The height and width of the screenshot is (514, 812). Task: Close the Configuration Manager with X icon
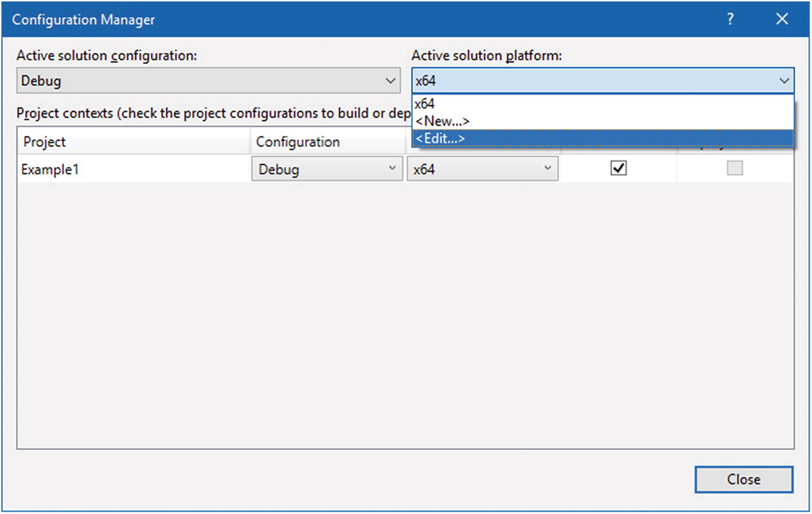[782, 19]
